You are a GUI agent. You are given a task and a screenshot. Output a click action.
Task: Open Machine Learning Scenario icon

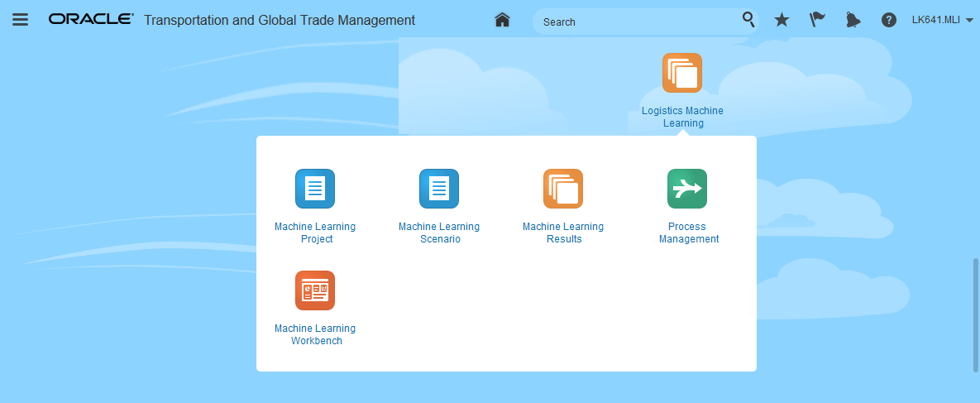[x=439, y=189]
